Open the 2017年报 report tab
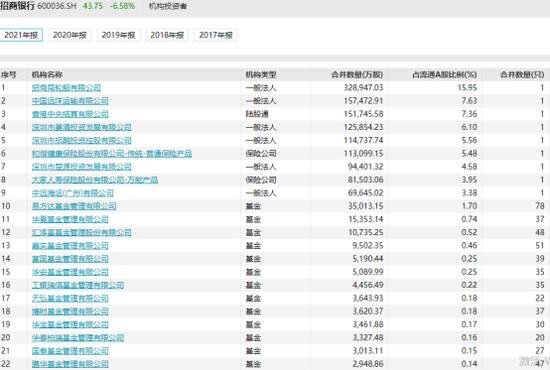 coord(216,35)
